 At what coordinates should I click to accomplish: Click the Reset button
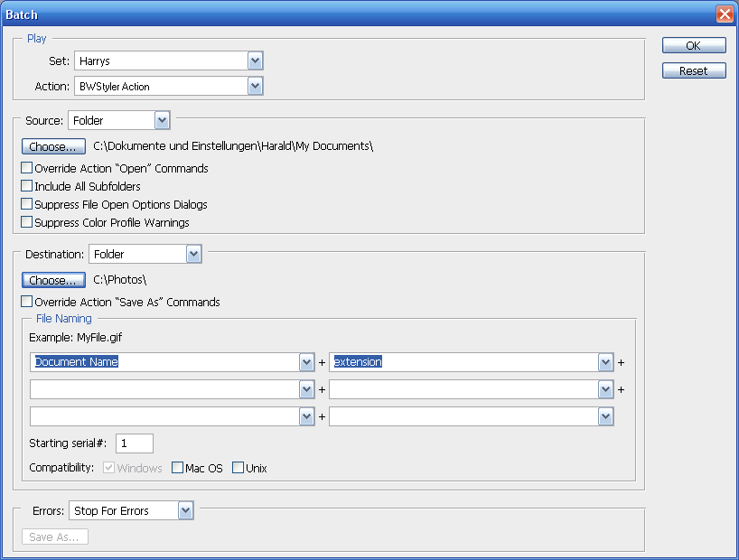tap(693, 70)
